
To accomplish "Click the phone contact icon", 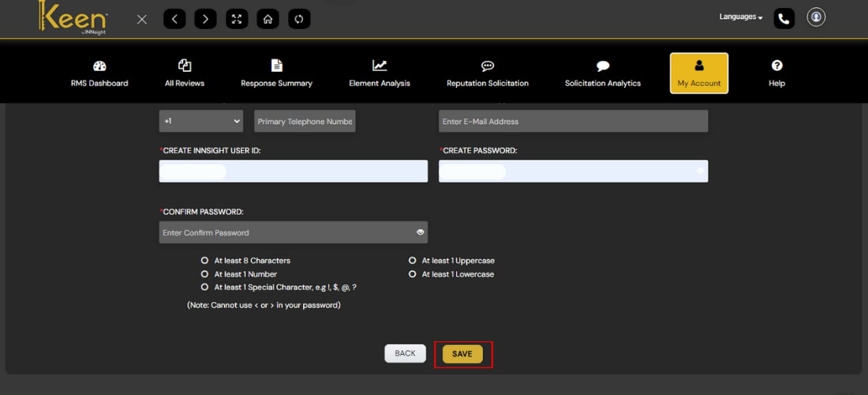I will [x=784, y=18].
